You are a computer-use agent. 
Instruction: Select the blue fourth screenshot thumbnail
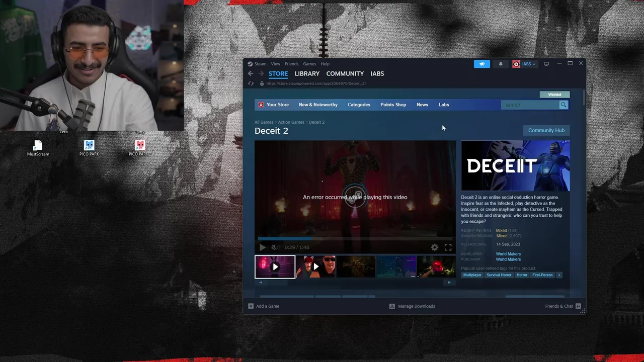point(396,267)
